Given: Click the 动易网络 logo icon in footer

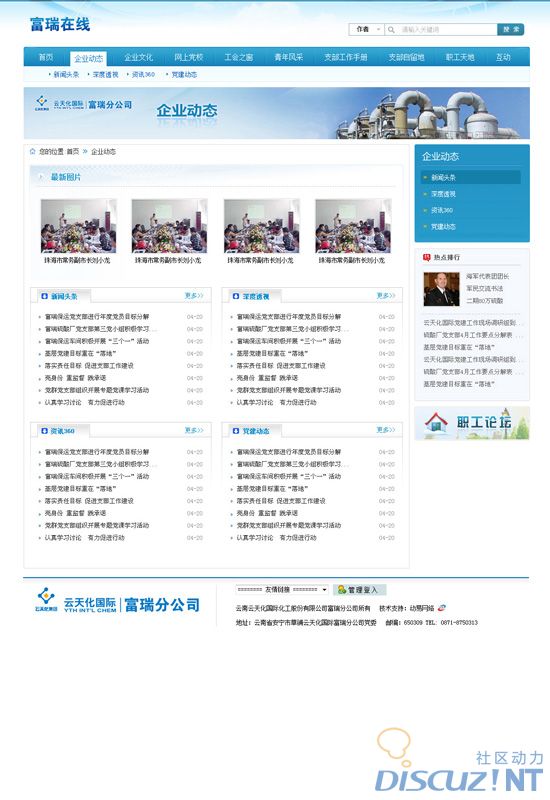Looking at the screenshot, I should [x=441, y=608].
